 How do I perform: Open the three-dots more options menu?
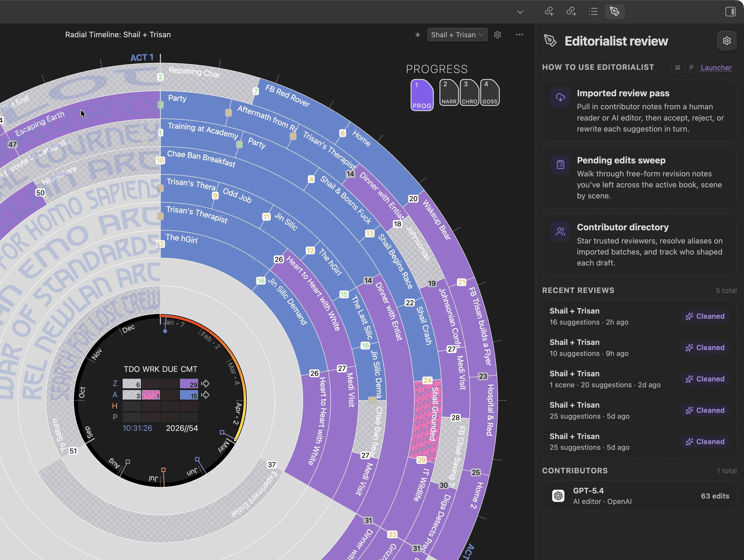pyautogui.click(x=519, y=35)
